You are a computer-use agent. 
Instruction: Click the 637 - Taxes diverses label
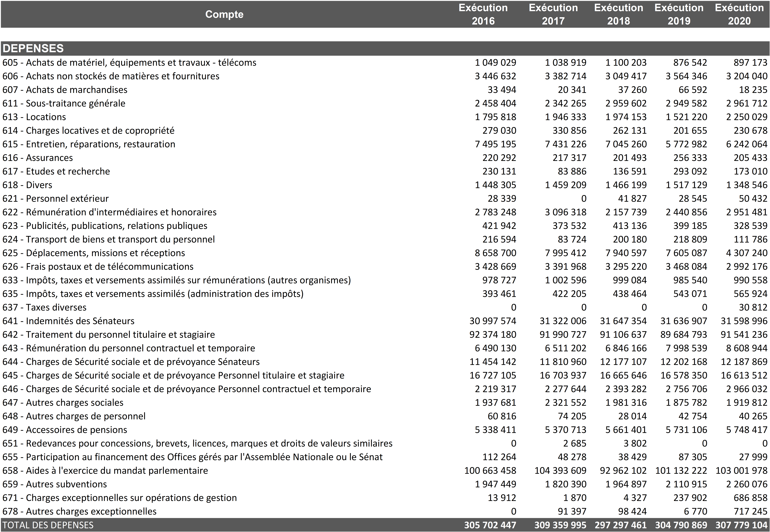(x=44, y=307)
